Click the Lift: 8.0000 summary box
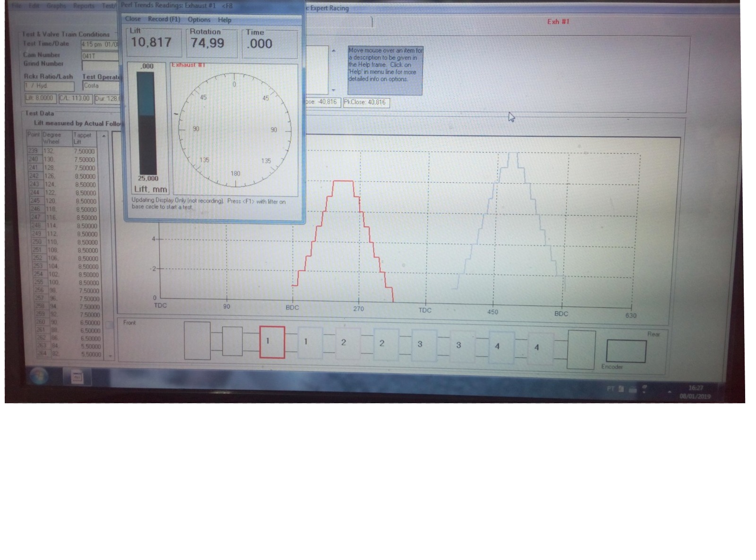 coord(40,98)
